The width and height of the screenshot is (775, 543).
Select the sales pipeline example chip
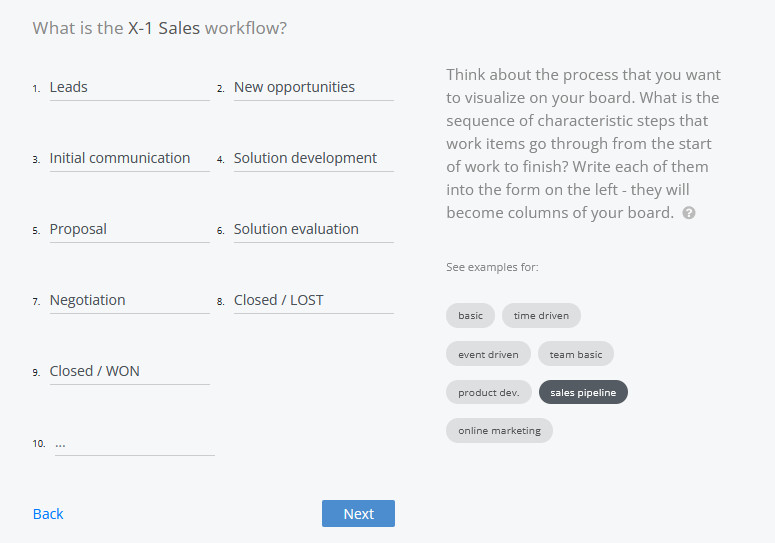pyautogui.click(x=583, y=392)
